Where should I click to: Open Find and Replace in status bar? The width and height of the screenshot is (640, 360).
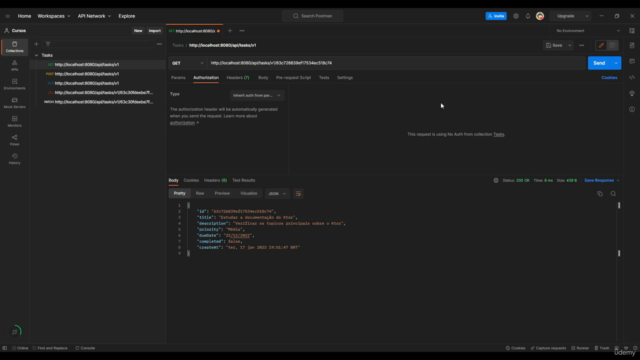(x=50, y=348)
